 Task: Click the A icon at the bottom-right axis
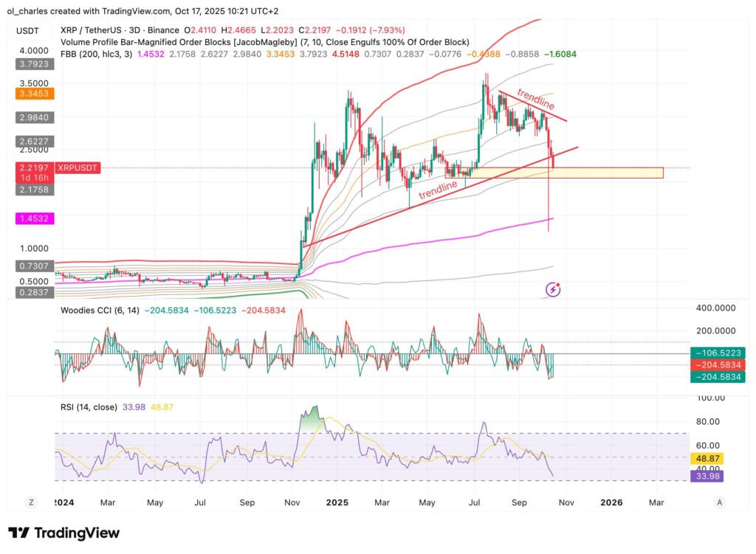pos(720,502)
